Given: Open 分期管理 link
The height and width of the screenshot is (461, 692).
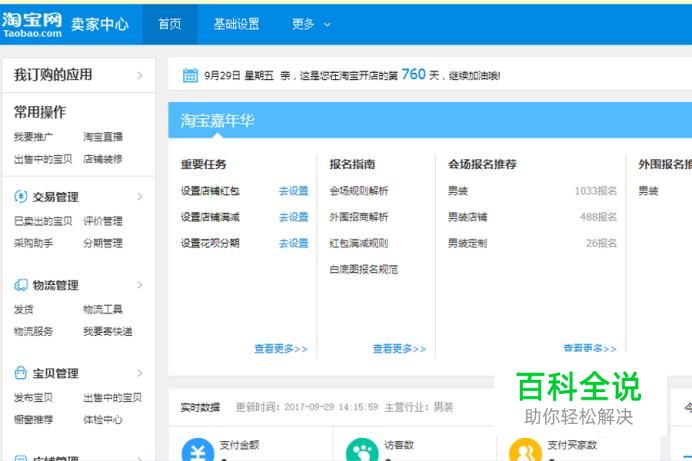Looking at the screenshot, I should pos(103,243).
